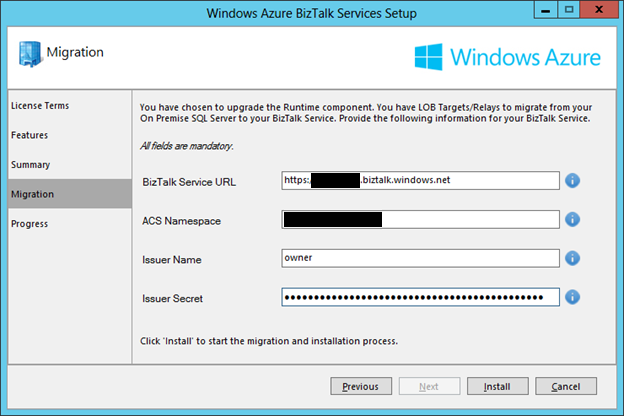624x416 pixels.
Task: Cancel the setup wizard
Action: [566, 386]
